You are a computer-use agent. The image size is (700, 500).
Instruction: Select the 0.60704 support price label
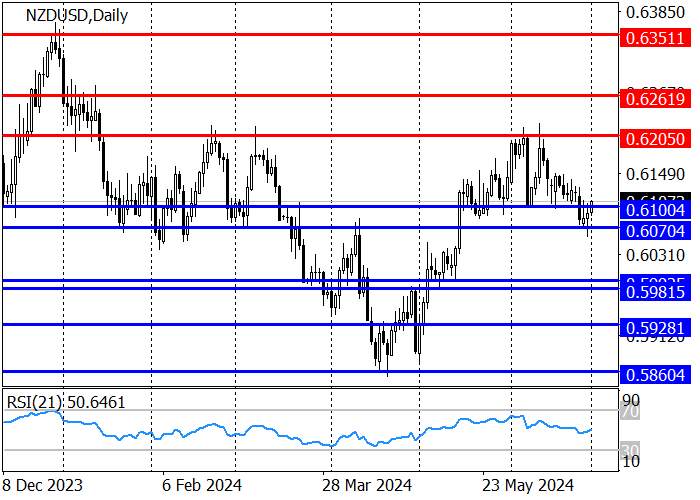[x=655, y=231]
